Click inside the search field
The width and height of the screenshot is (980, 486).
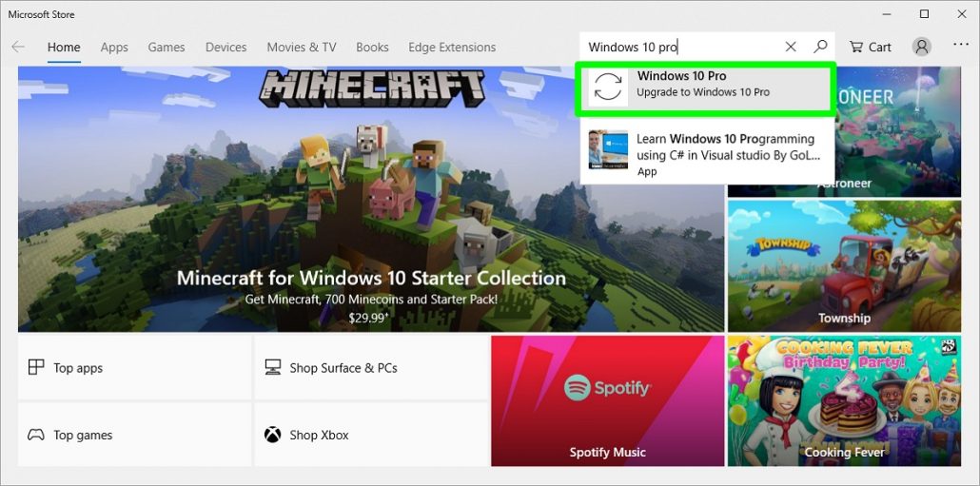coord(681,47)
